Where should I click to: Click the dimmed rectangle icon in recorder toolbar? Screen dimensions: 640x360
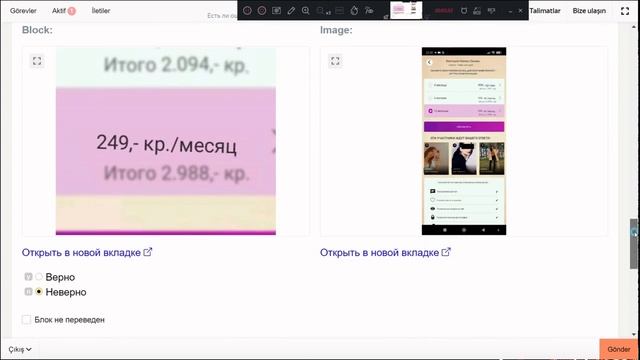click(339, 11)
